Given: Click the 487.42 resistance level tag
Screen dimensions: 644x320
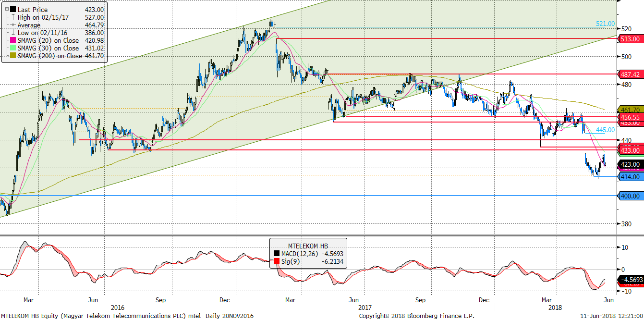Looking at the screenshot, I should click(x=630, y=74).
